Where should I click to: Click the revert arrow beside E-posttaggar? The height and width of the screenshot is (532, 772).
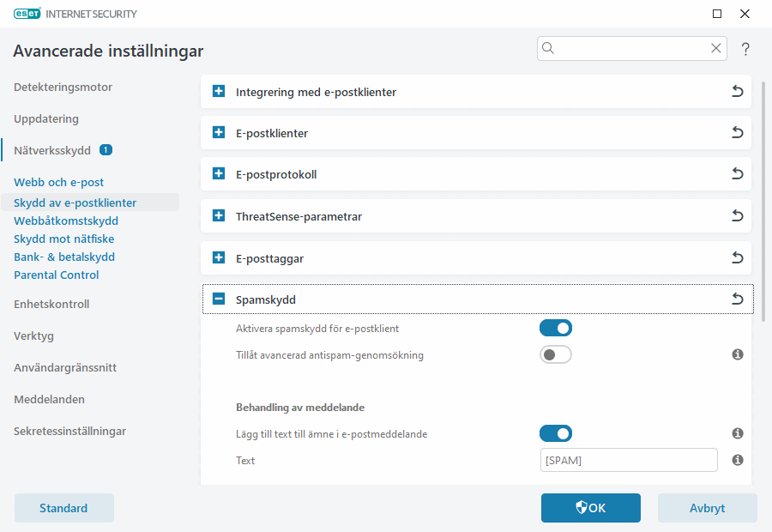pos(737,257)
